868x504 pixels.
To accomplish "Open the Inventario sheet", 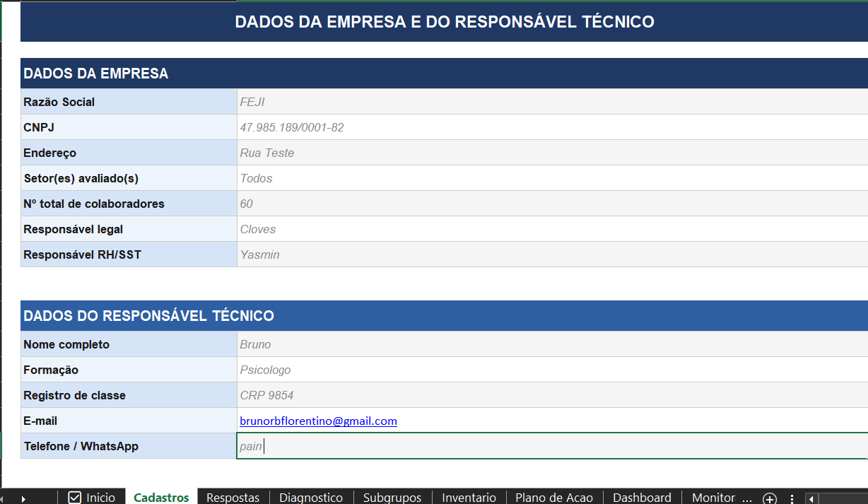I will [x=469, y=498].
